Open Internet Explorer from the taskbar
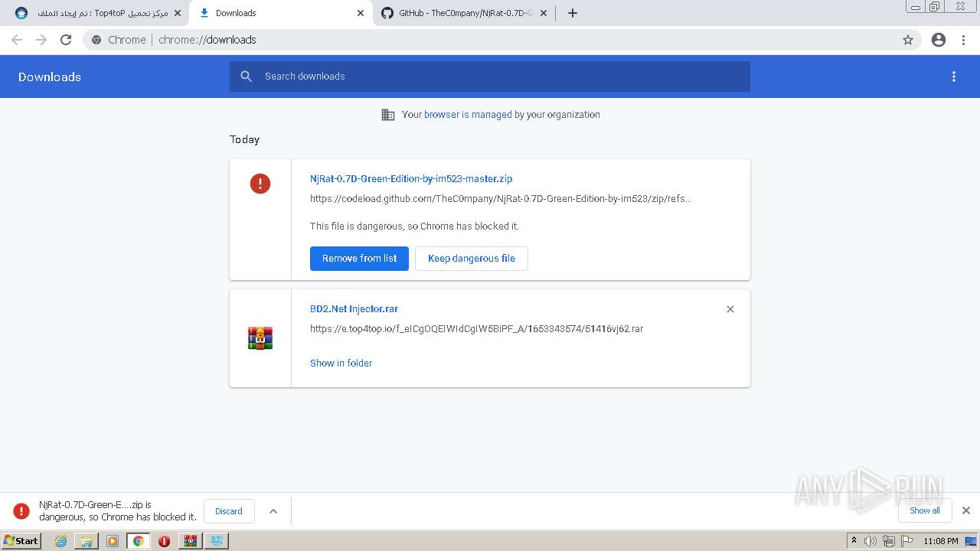 point(61,541)
